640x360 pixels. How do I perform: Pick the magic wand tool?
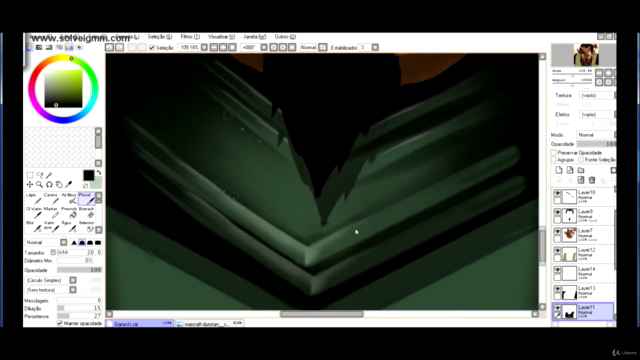(x=49, y=176)
